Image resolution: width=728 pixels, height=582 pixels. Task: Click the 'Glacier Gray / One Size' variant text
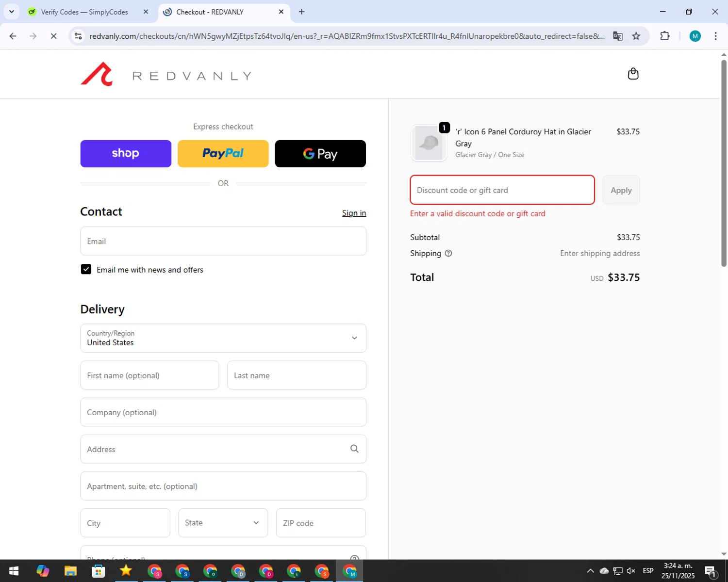pos(490,155)
